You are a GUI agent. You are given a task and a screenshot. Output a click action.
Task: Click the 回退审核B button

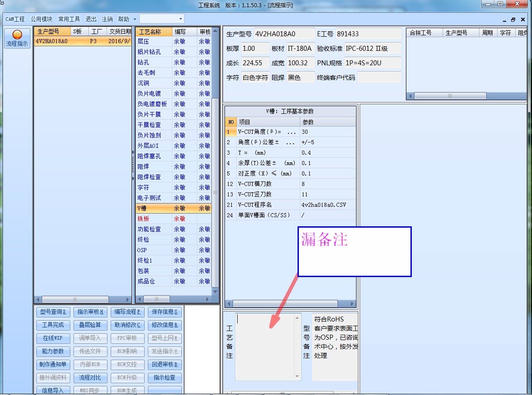click(x=165, y=365)
